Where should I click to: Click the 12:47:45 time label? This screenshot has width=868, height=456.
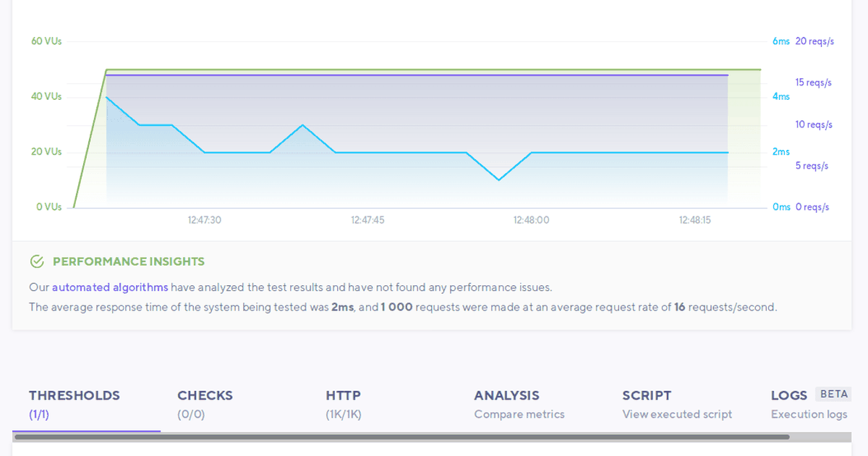(x=367, y=220)
